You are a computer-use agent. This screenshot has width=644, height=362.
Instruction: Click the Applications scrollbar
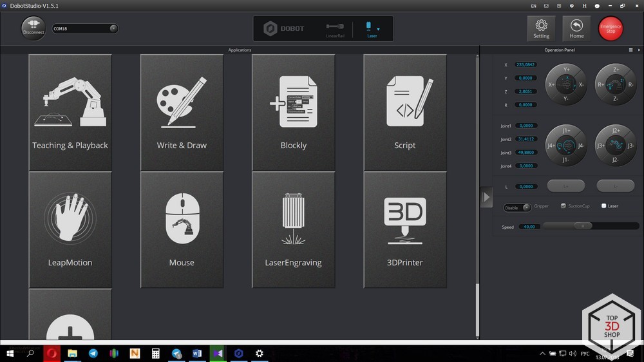coord(477,196)
